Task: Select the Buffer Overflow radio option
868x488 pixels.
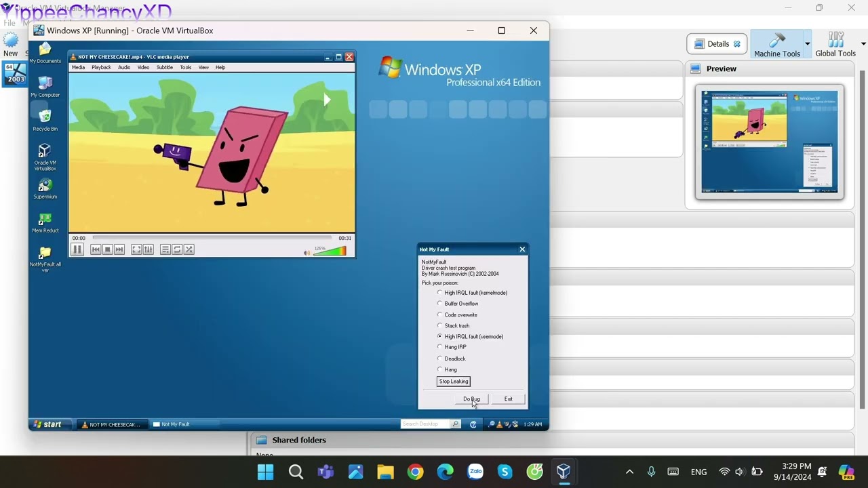Action: [x=458, y=304]
